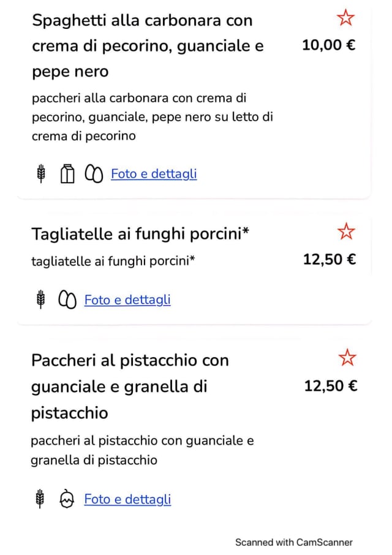Click the Scanned with CamScanner watermark
The height and width of the screenshot is (555, 392).
click(x=294, y=542)
